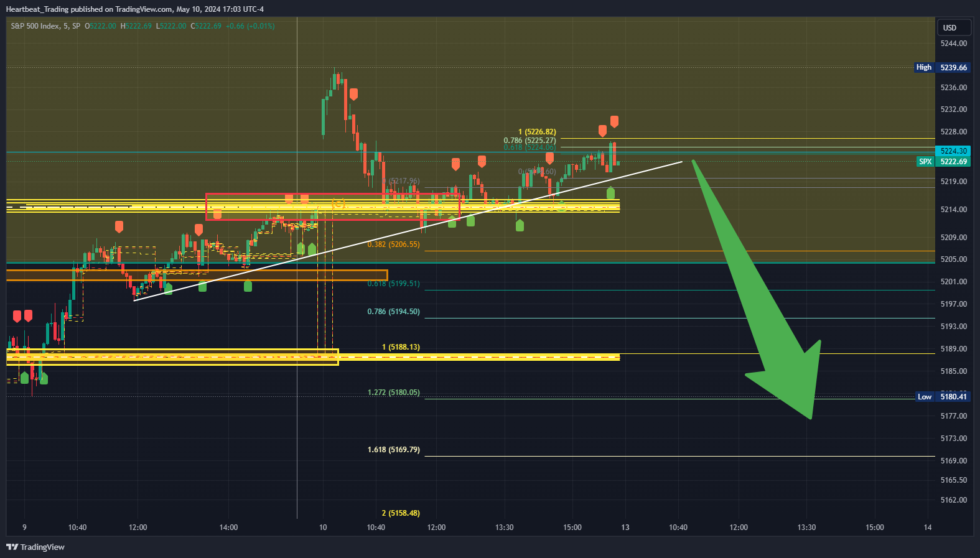The height and width of the screenshot is (558, 980).
Task: Click the Low 5180.41 price label
Action: pyautogui.click(x=942, y=397)
